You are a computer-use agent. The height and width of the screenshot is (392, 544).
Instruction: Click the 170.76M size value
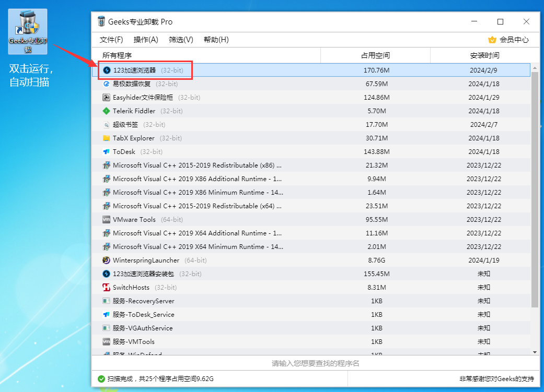377,70
